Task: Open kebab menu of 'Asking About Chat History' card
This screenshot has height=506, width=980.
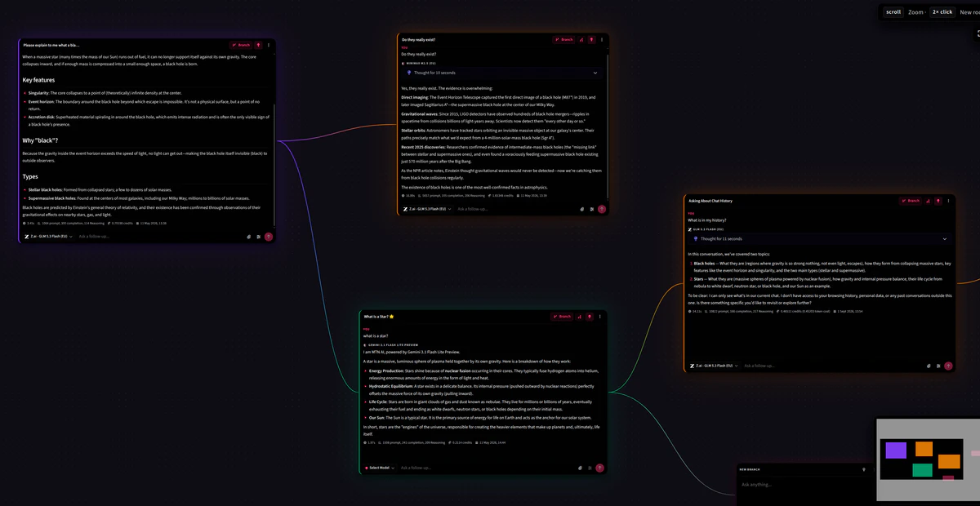Action: [x=949, y=201]
